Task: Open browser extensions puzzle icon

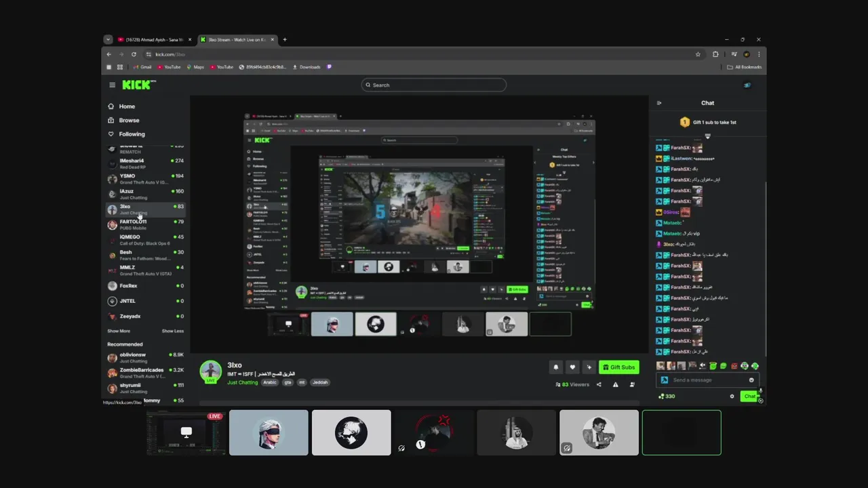Action: point(715,54)
